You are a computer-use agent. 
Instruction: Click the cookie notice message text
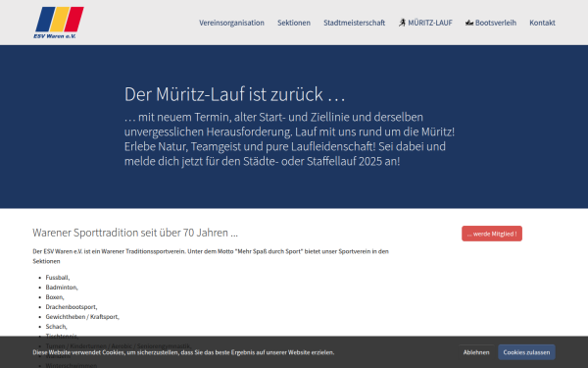pos(183,352)
